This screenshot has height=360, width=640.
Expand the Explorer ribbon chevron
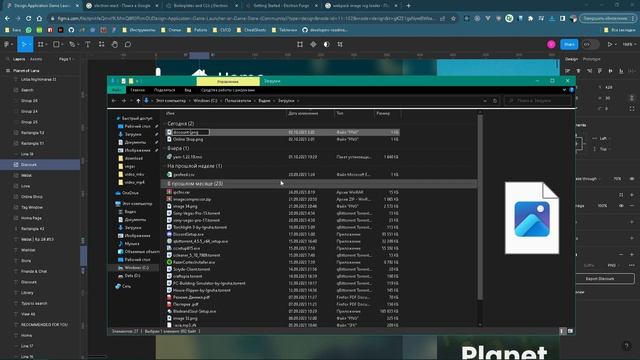pyautogui.click(x=564, y=90)
